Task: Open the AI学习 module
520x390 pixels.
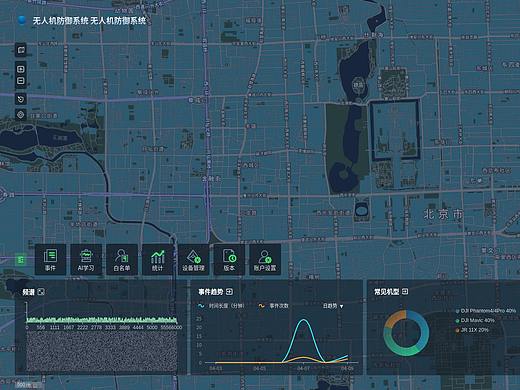Action: point(86,260)
